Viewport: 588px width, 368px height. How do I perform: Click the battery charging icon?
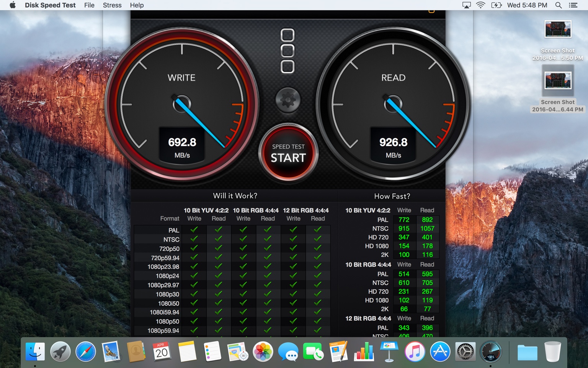tap(496, 5)
